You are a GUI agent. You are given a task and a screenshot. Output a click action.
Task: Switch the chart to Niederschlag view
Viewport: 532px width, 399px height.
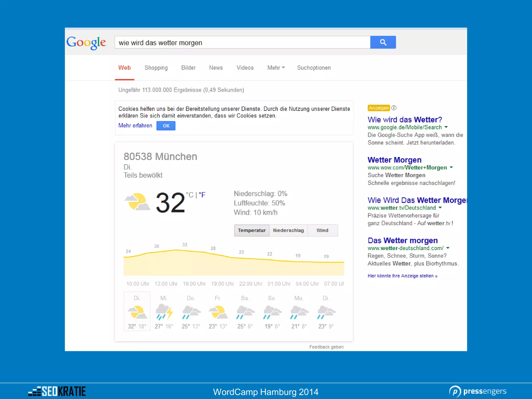(288, 230)
